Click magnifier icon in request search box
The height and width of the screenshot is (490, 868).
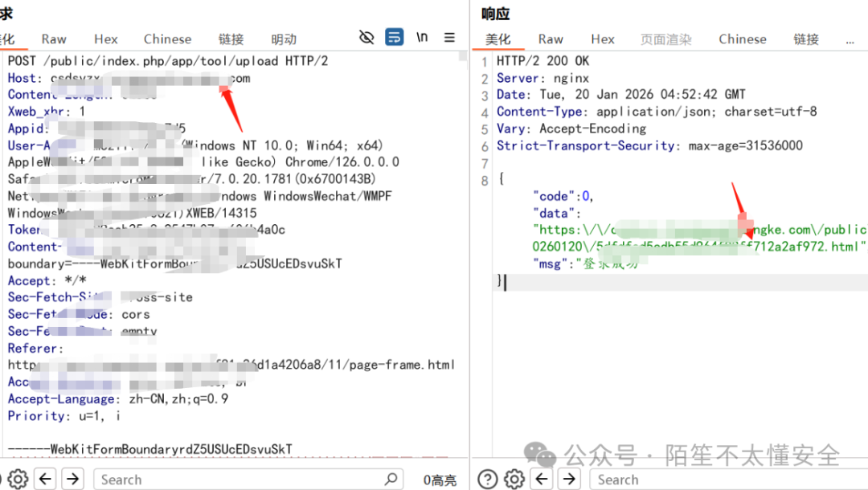(391, 479)
